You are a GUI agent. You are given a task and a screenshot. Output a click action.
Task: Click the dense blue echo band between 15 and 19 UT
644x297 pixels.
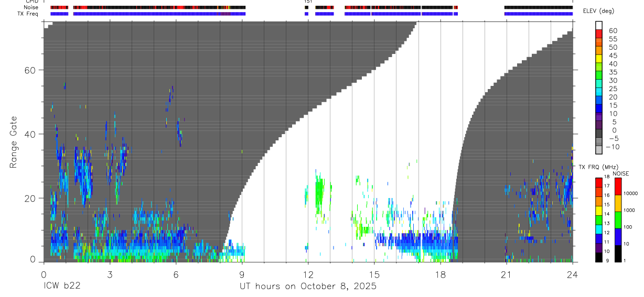[417, 242]
